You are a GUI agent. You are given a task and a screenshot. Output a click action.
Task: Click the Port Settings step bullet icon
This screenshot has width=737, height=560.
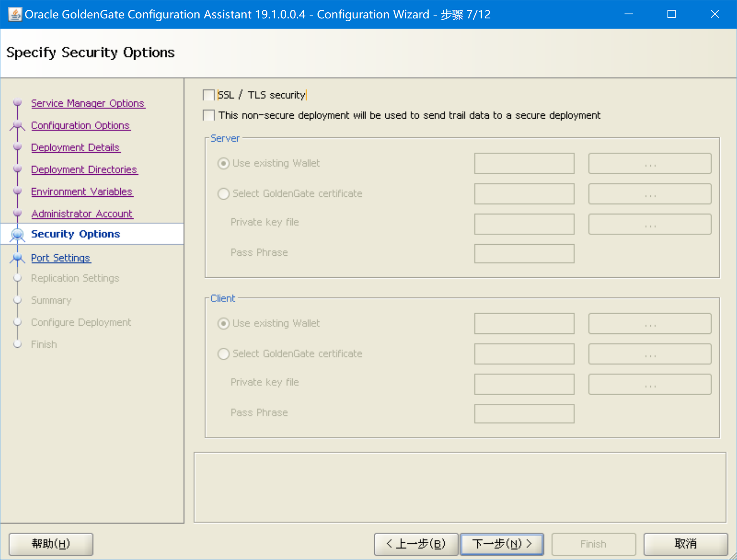pos(17,258)
